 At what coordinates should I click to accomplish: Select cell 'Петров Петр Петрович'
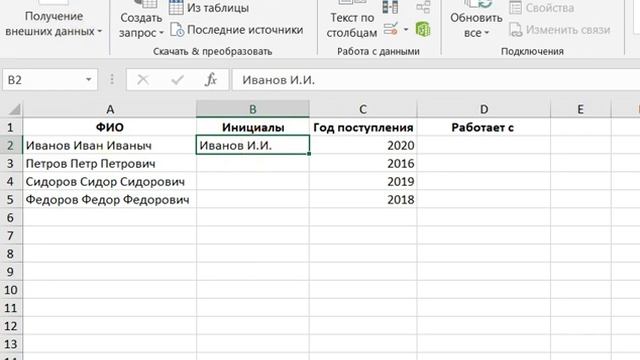coord(110,163)
